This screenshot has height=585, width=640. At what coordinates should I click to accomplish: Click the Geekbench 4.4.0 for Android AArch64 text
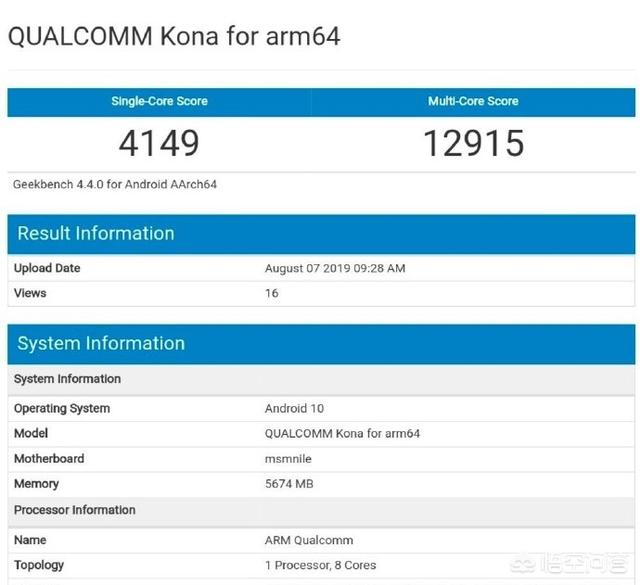click(115, 184)
